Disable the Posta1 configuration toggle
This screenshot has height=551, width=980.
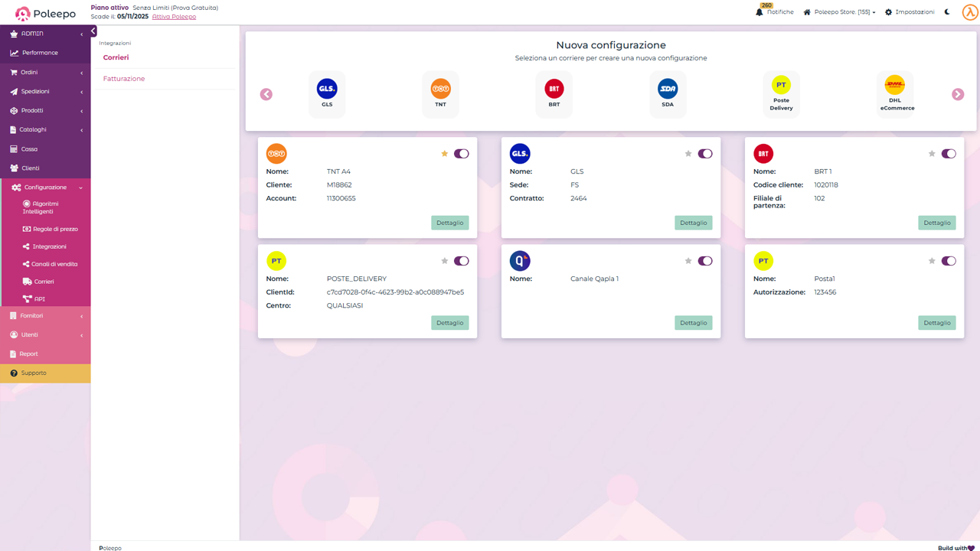coord(949,261)
